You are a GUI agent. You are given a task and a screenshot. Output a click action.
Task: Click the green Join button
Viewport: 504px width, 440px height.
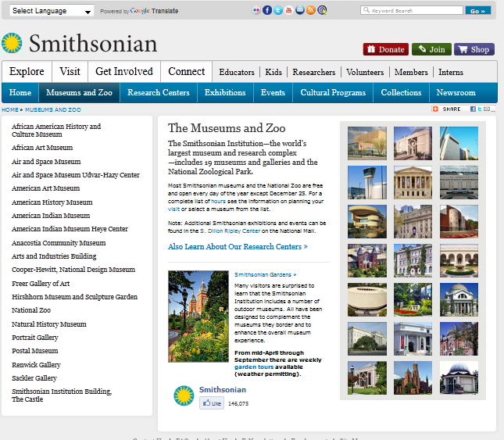pos(431,49)
